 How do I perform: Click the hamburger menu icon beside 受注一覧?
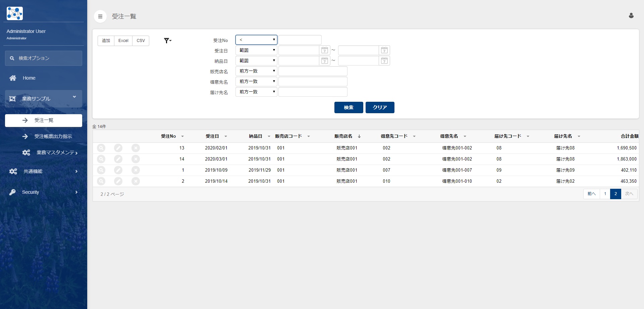pyautogui.click(x=100, y=16)
